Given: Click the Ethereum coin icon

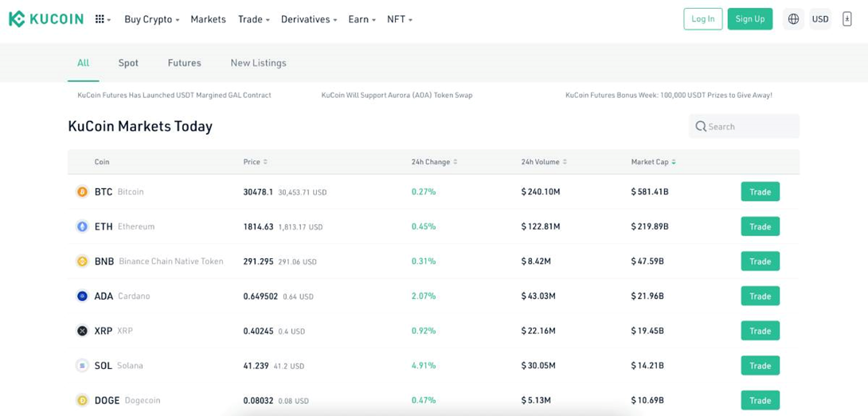Looking at the screenshot, I should pos(83,226).
